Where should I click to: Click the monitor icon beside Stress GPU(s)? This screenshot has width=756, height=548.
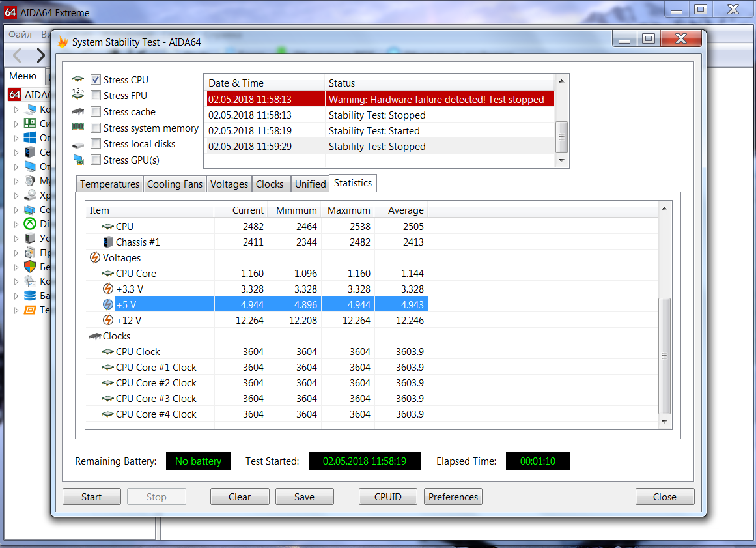click(79, 159)
